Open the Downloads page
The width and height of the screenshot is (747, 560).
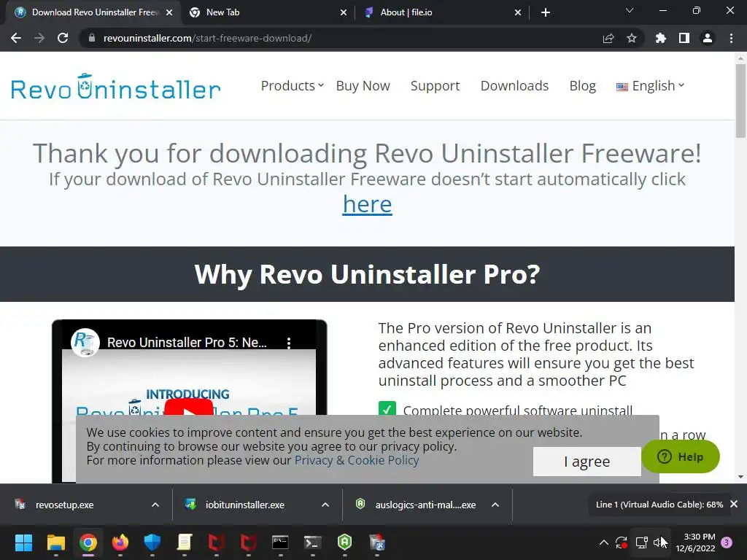(x=514, y=86)
